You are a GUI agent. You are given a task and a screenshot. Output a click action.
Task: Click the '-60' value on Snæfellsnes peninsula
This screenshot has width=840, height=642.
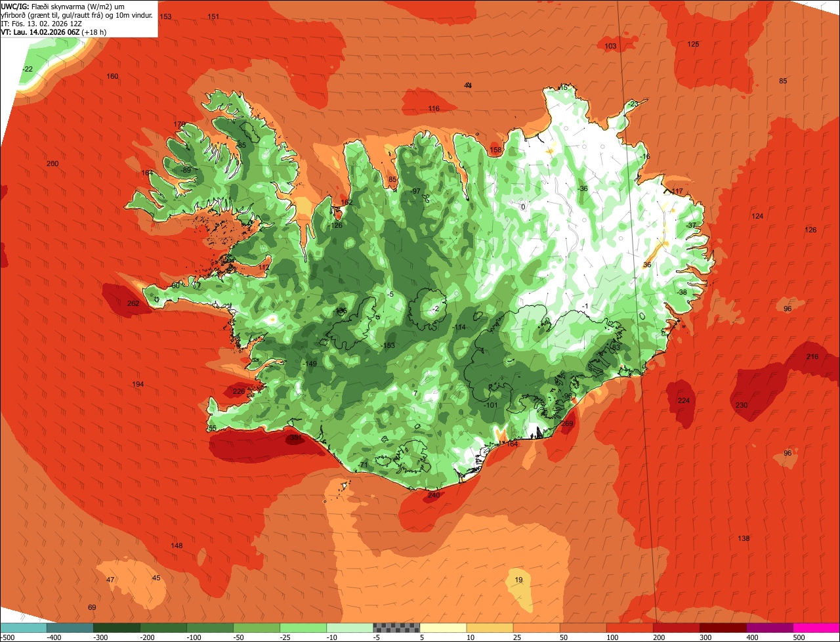pyautogui.click(x=174, y=286)
